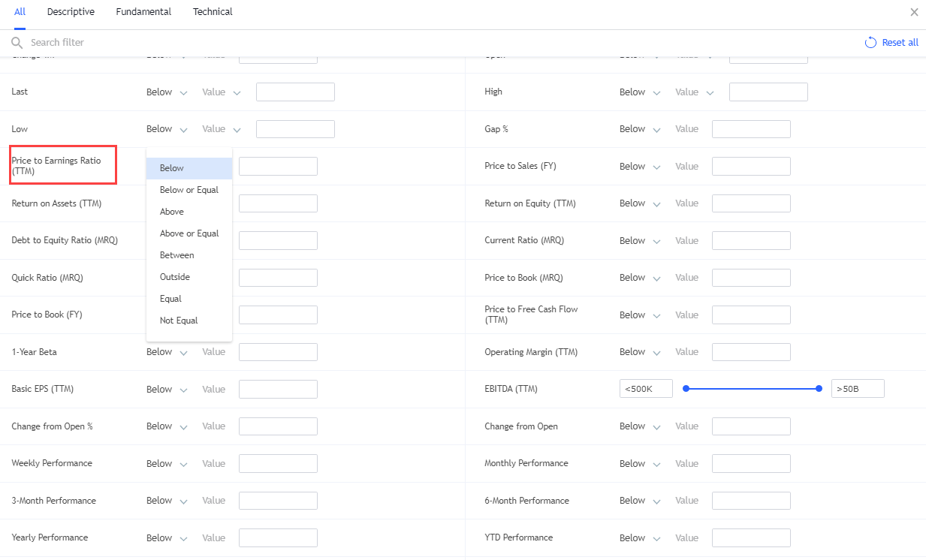
Task: Close the filter panel with X icon
Action: [x=914, y=12]
